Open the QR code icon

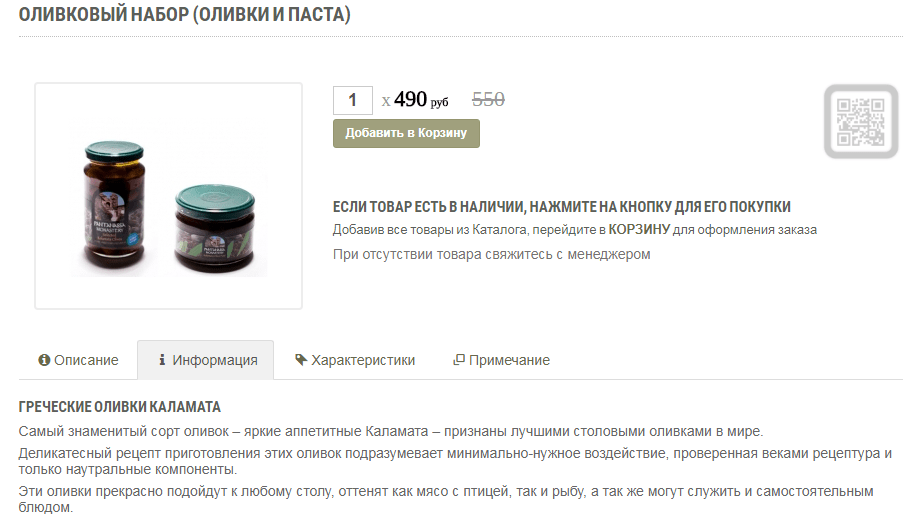coord(861,121)
